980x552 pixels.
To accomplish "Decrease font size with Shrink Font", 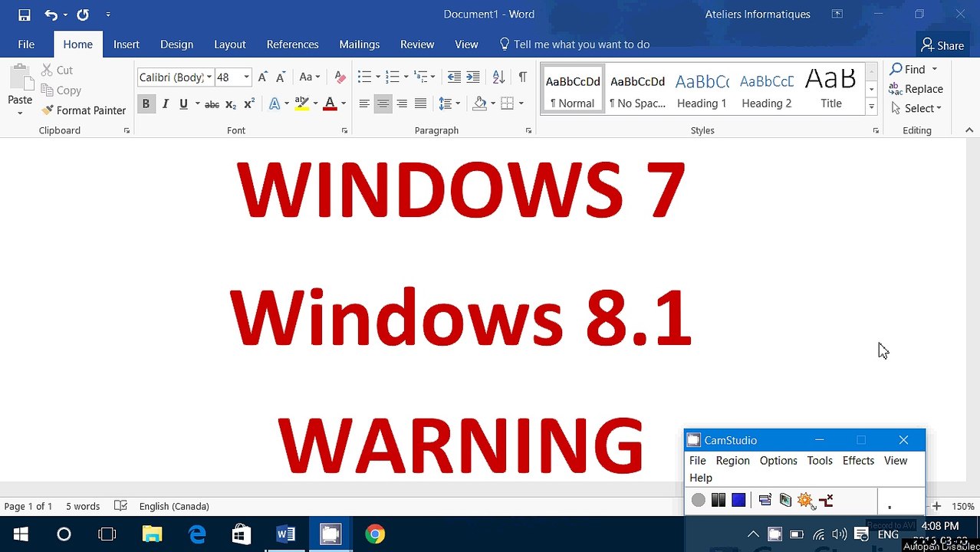I will pyautogui.click(x=281, y=77).
